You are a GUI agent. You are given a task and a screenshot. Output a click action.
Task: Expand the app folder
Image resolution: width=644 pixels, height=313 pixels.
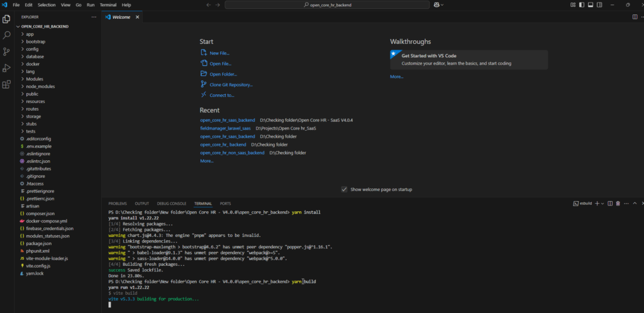tap(30, 34)
